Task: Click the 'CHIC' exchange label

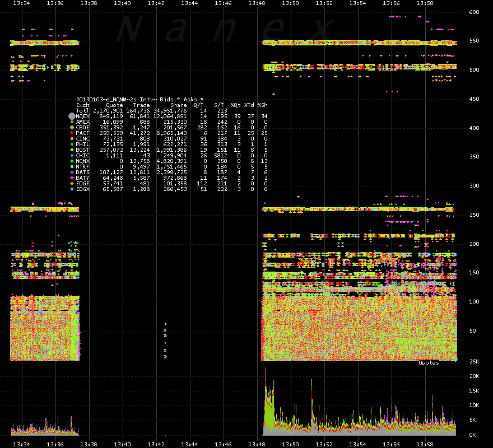Action: 82,156
